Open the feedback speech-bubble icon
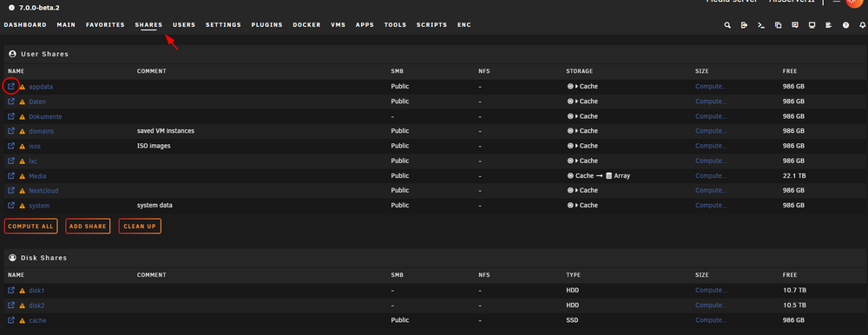The height and width of the screenshot is (335, 868). pyautogui.click(x=795, y=25)
